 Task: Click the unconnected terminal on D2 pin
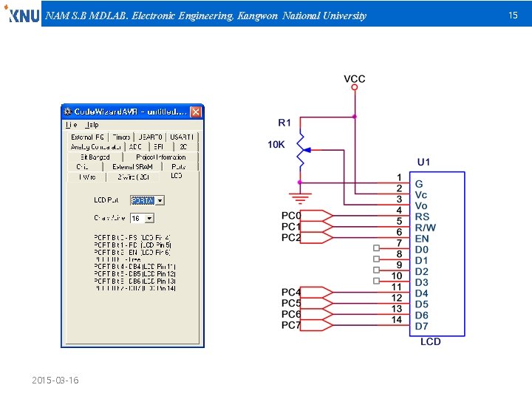(376, 270)
